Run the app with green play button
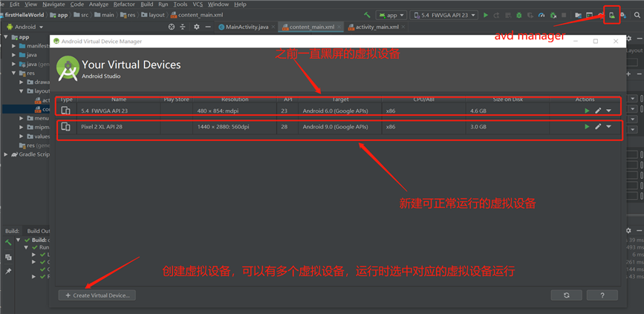This screenshot has height=314, width=644. coord(486,15)
